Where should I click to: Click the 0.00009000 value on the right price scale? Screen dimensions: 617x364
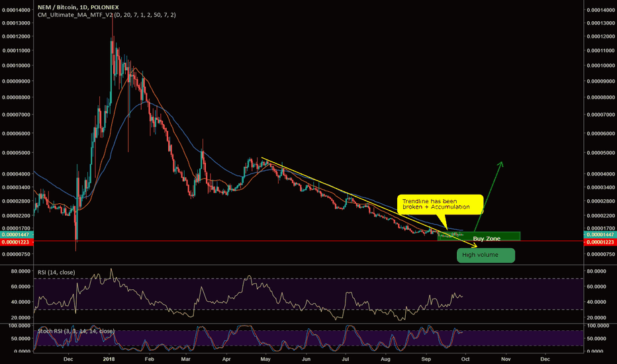pyautogui.click(x=600, y=81)
